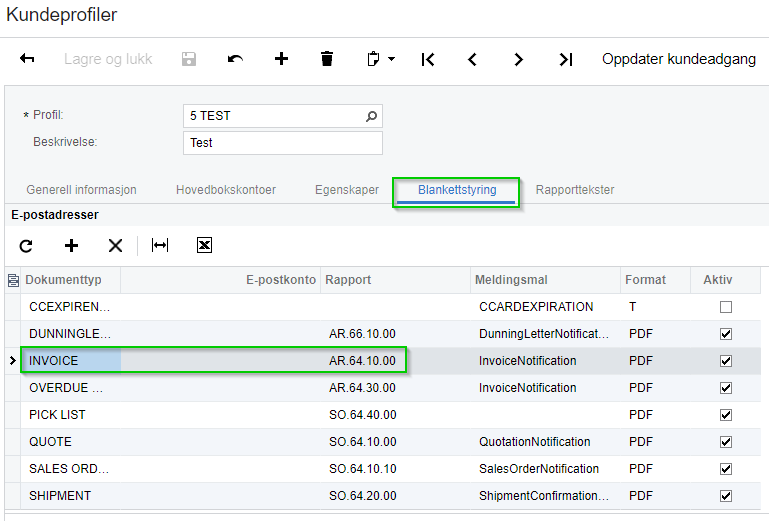Toggle Aktiv checkbox for PICK LIST row

pyautogui.click(x=726, y=415)
